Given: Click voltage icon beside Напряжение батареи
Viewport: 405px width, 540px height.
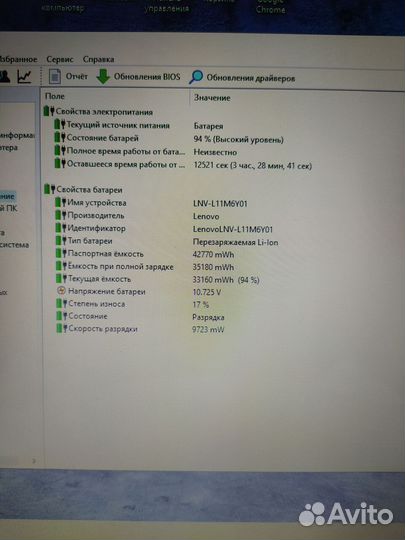Looking at the screenshot, I should pyautogui.click(x=61, y=291).
